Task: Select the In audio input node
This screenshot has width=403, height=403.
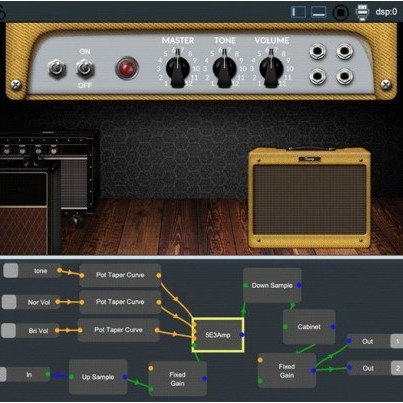Action: (24, 374)
